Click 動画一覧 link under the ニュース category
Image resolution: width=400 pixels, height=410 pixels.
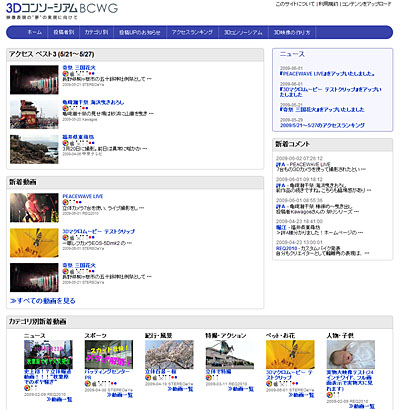(60, 399)
